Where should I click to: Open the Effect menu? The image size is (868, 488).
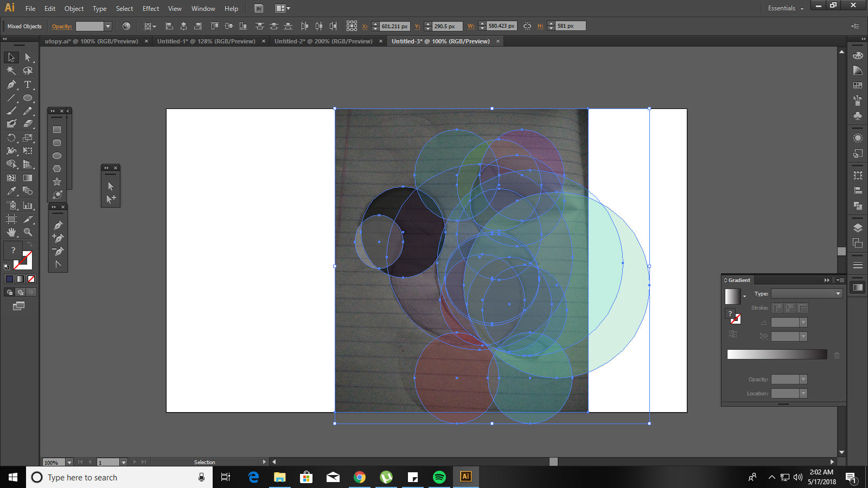click(x=151, y=9)
